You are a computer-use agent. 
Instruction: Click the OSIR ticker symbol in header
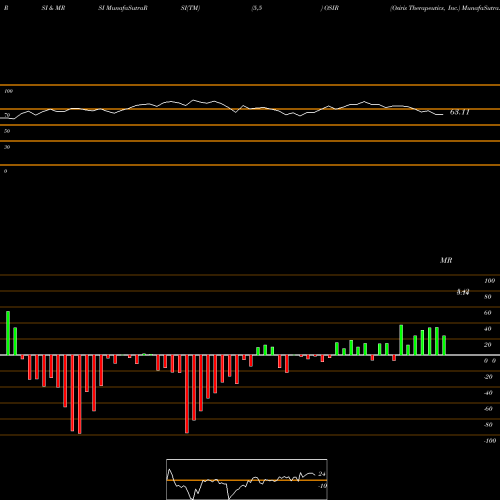331,8
